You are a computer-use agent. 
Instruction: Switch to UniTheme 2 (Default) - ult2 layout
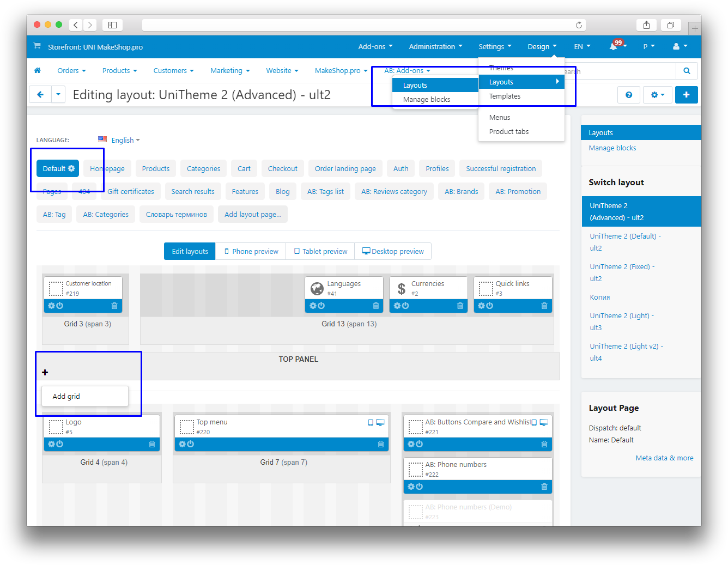click(625, 242)
